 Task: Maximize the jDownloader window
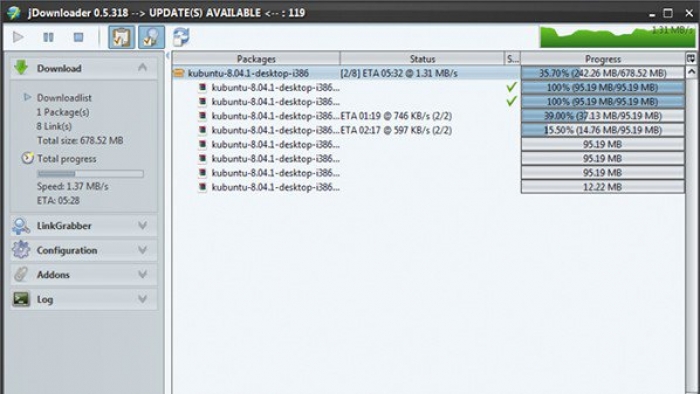click(x=668, y=13)
